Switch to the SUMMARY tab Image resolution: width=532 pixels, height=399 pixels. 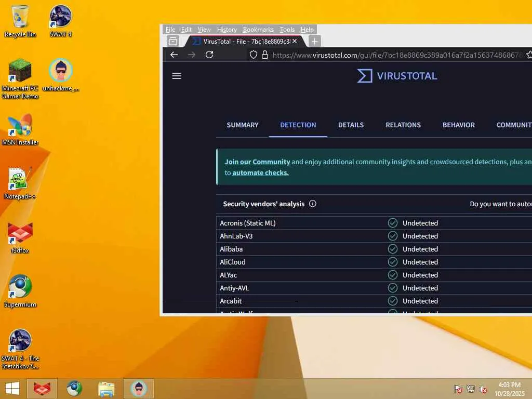[x=243, y=125]
